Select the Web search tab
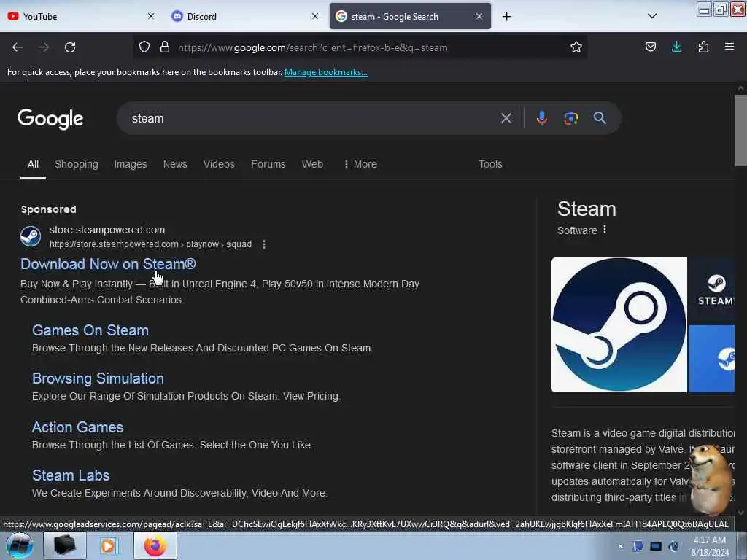The image size is (747, 560). coord(312,164)
